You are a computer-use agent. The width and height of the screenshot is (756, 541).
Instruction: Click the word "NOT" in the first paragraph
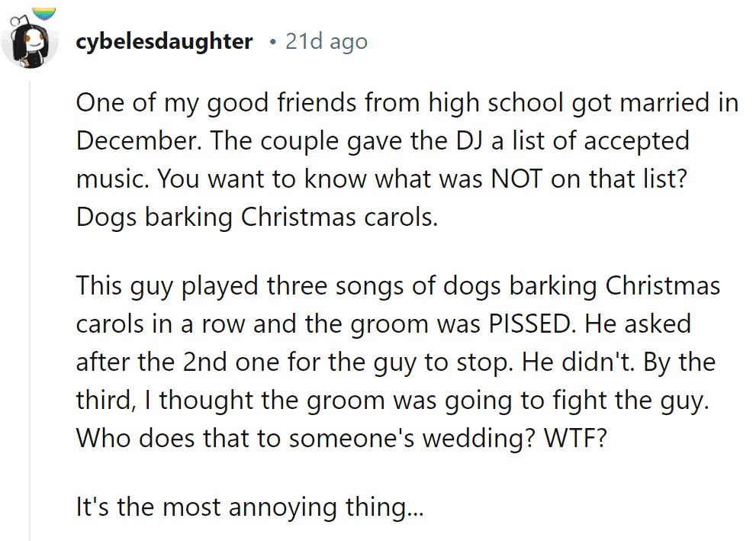(x=516, y=179)
